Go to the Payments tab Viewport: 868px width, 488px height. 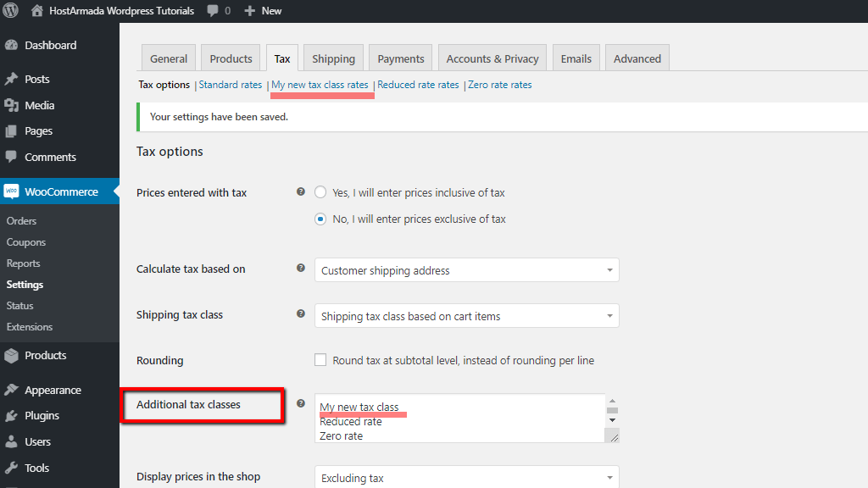tap(400, 58)
